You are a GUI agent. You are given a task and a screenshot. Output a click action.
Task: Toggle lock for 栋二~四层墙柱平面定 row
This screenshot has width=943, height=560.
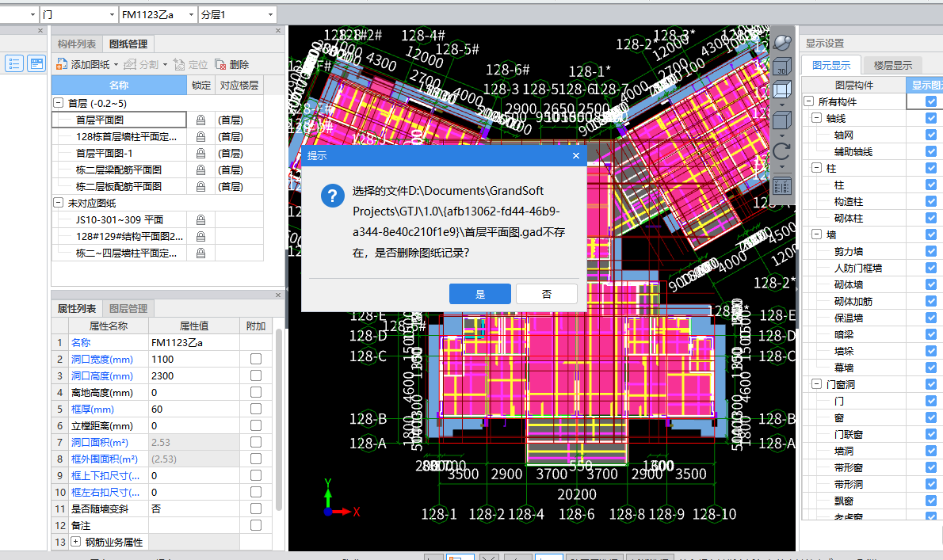(x=200, y=253)
